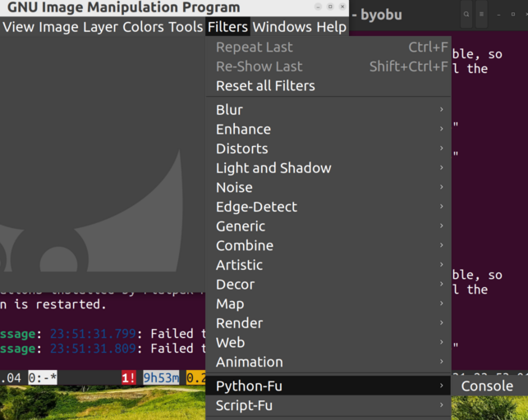Click the byobu terminal search icon
Image resolution: width=528 pixels, height=420 pixels.
pos(466,14)
